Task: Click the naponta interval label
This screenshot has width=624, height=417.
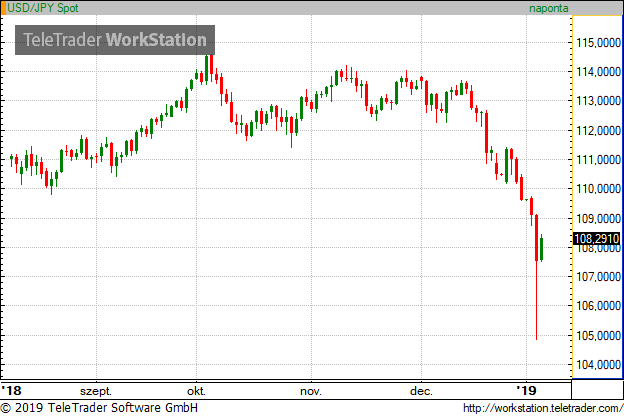Action: pyautogui.click(x=548, y=8)
